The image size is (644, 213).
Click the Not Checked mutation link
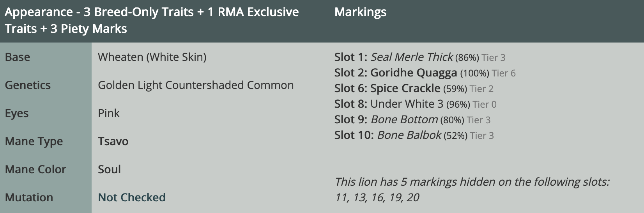132,197
